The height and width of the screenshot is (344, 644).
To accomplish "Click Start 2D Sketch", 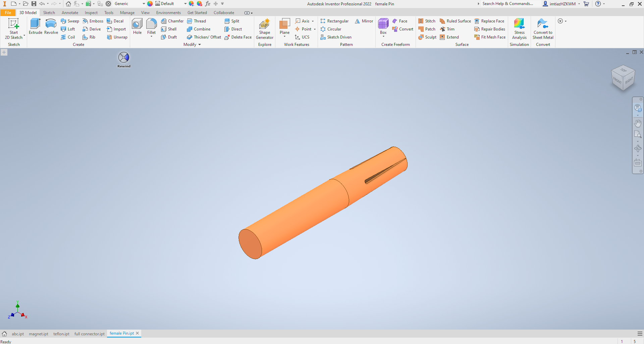I will [13, 28].
